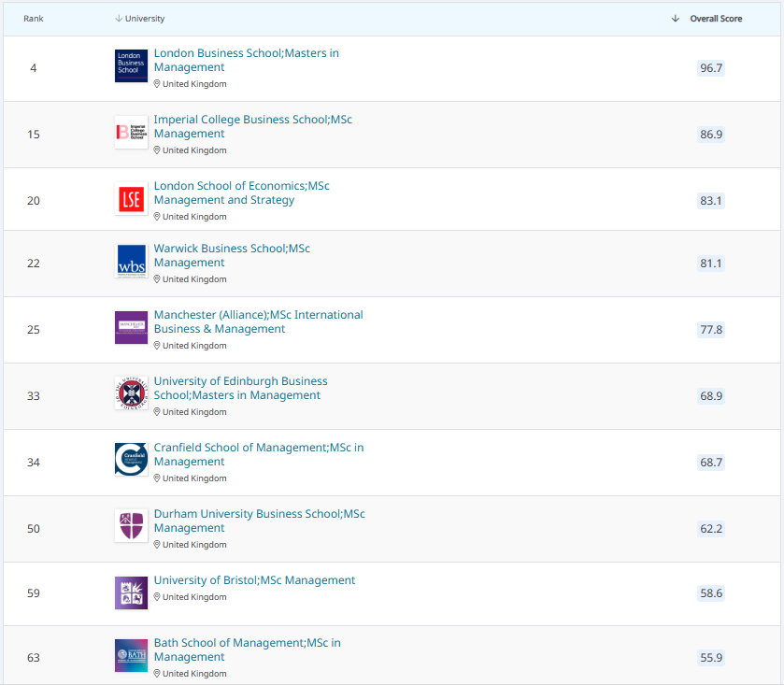This screenshot has height=685, width=784.
Task: Click the red LSE logo
Action: 131,198
